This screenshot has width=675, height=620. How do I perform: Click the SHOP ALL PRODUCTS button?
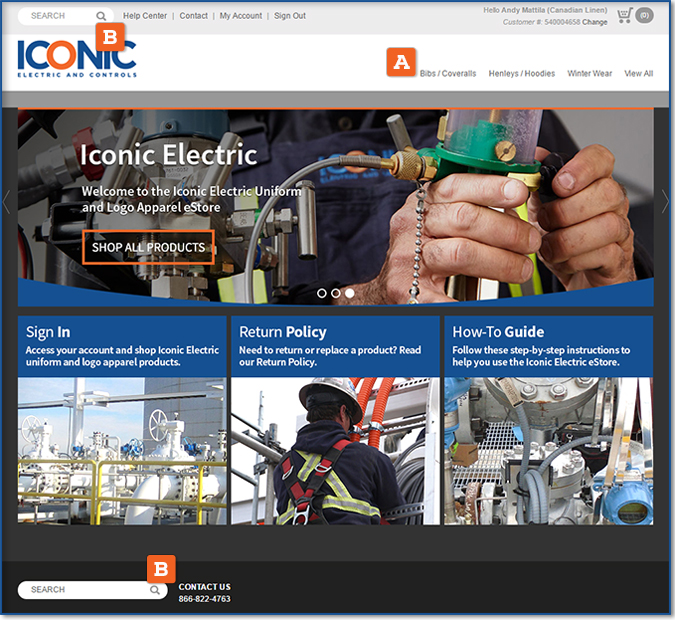(x=149, y=247)
